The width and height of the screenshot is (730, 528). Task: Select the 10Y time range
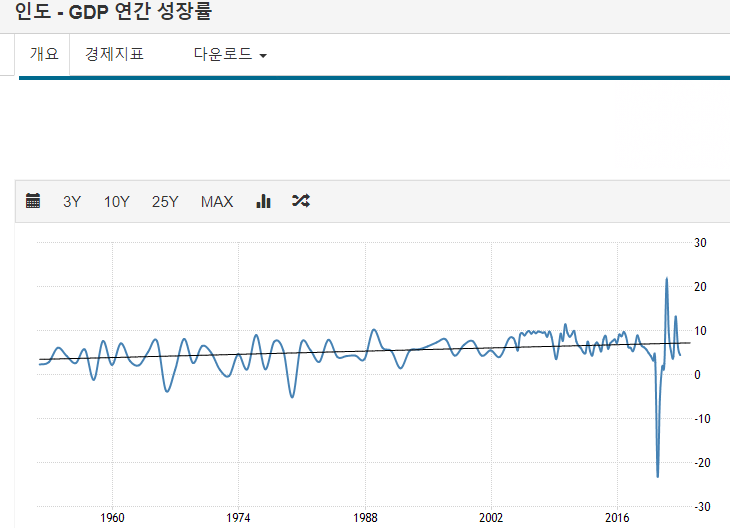click(x=116, y=202)
